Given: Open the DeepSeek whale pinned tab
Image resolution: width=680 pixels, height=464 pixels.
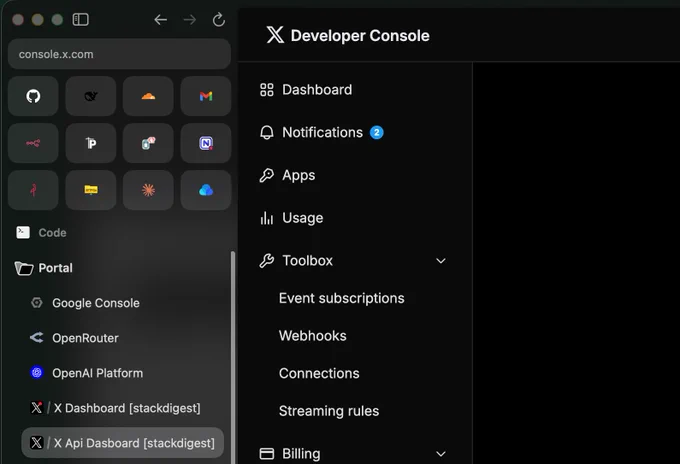Looking at the screenshot, I should click(91, 96).
